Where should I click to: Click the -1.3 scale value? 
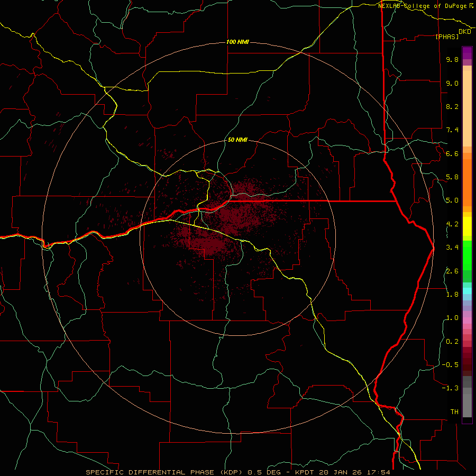coord(450,388)
